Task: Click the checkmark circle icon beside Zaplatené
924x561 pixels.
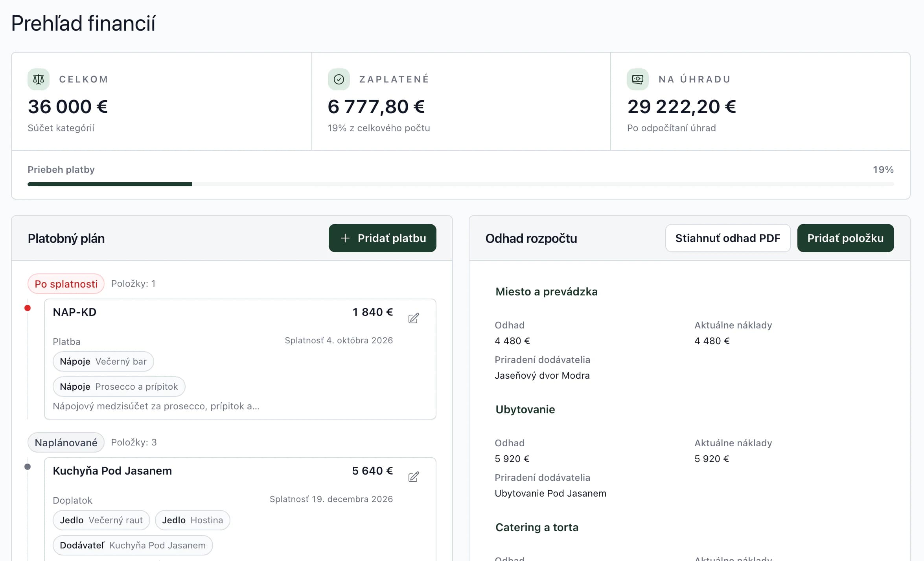Action: (x=339, y=79)
